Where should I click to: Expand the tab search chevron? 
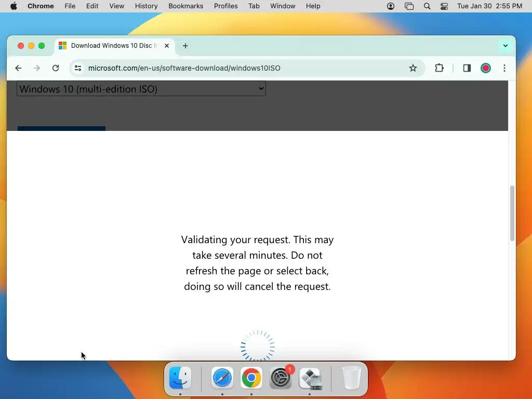pyautogui.click(x=505, y=46)
